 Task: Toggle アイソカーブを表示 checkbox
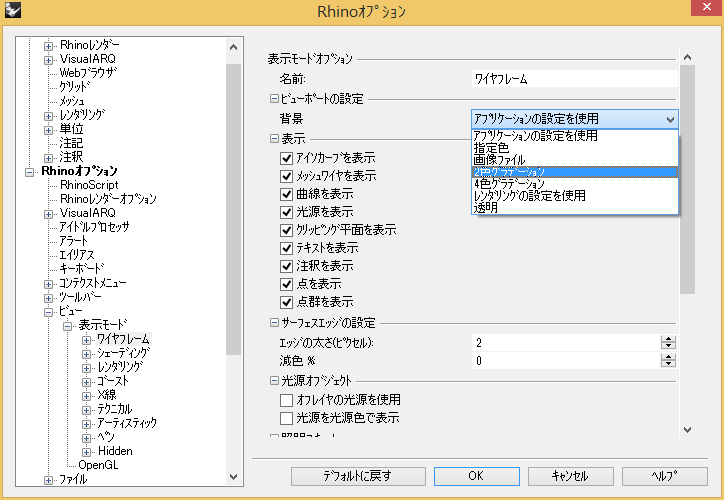click(286, 158)
